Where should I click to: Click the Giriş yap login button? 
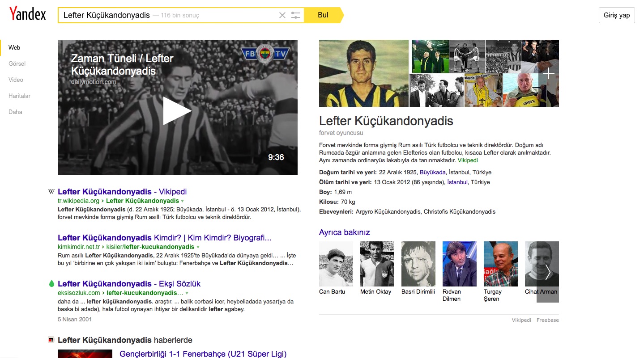(617, 15)
